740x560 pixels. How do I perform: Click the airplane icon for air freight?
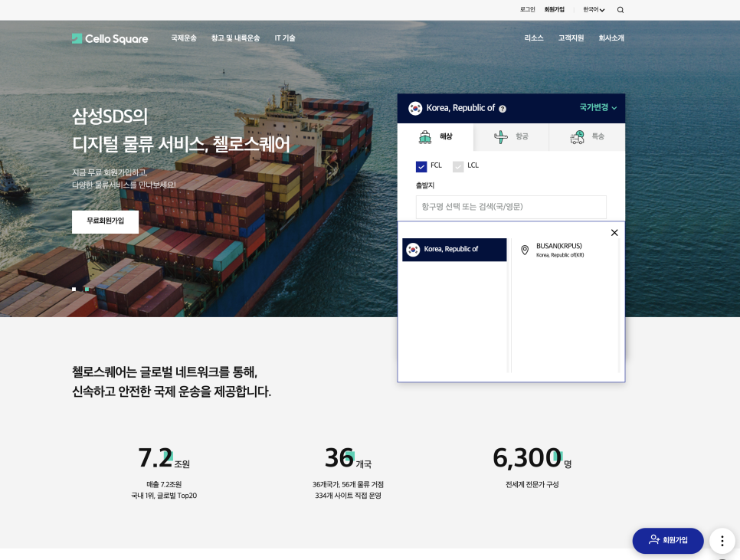(501, 137)
